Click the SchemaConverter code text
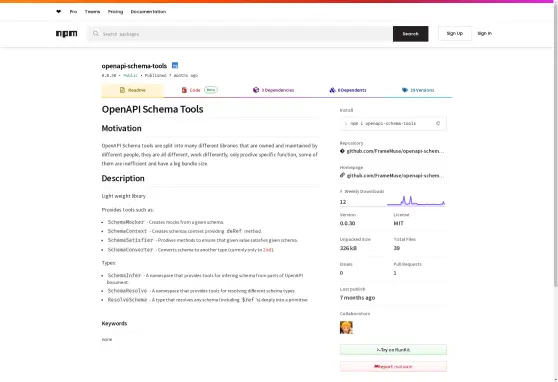 (130, 250)
